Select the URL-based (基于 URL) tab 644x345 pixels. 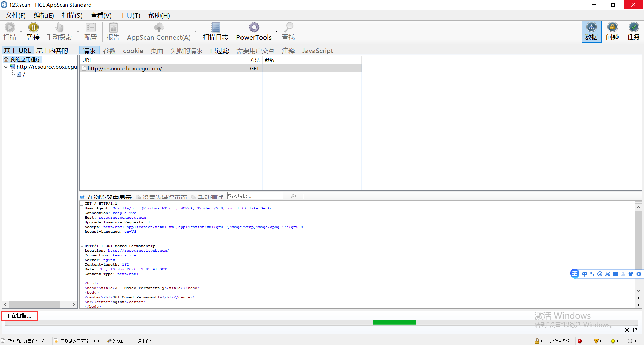(x=17, y=50)
